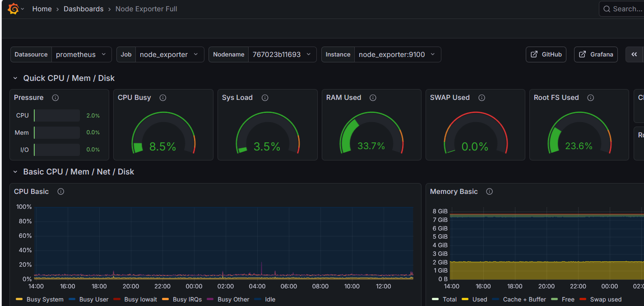
Task: Click the Grafana link button
Action: pos(597,54)
